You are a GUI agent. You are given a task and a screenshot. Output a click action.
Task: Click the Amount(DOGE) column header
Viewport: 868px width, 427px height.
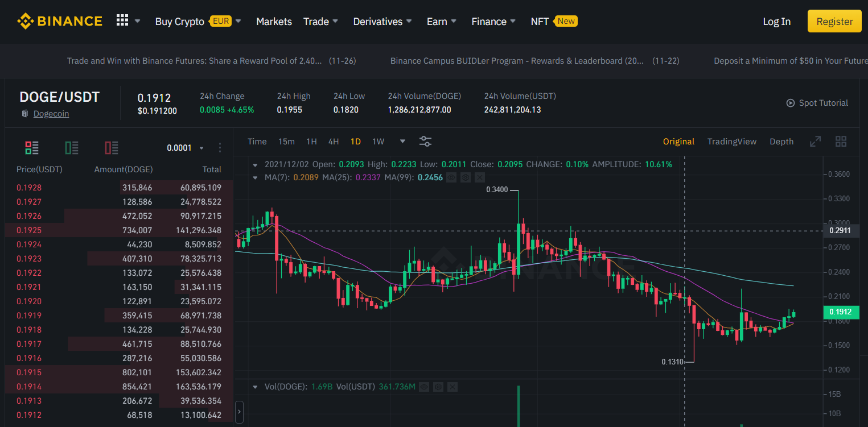tap(124, 169)
